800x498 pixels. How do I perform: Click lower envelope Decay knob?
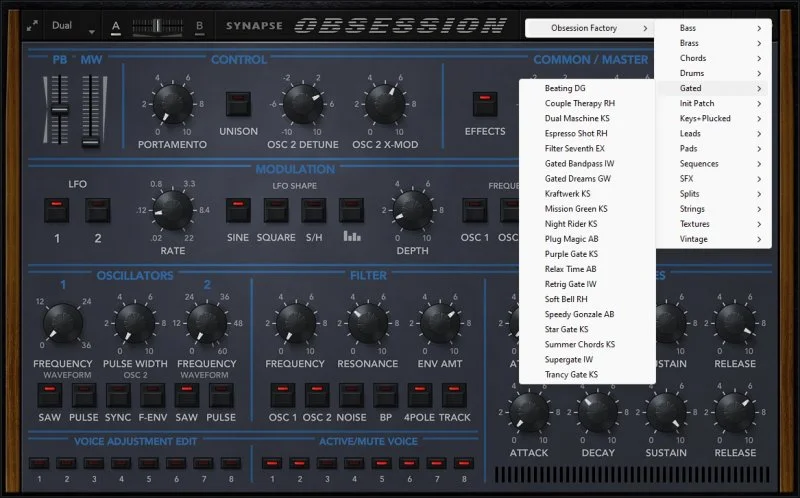[x=598, y=412]
